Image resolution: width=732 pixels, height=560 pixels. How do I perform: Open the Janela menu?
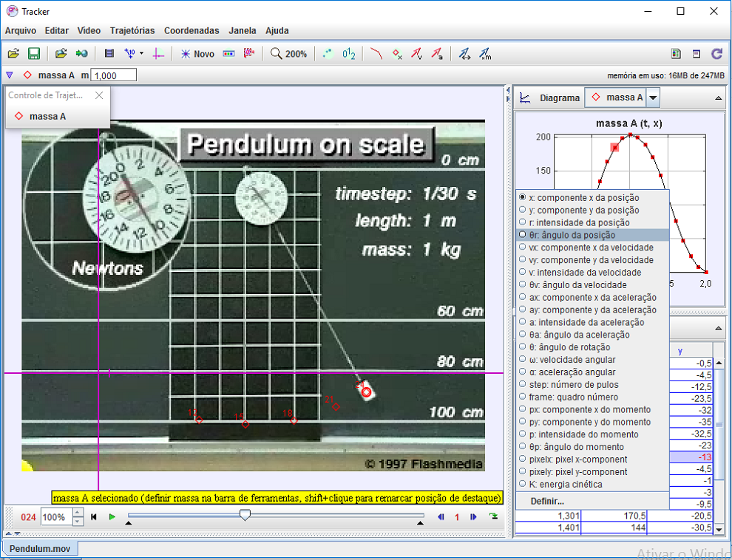pos(243,31)
